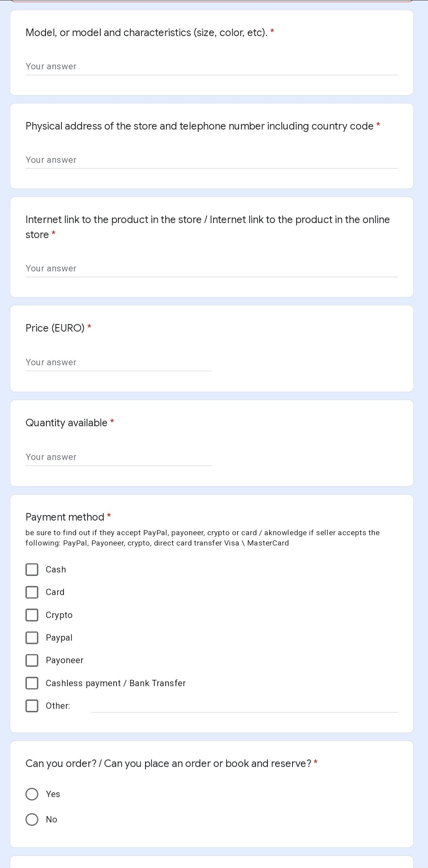Tick the Cash payment checkbox
This screenshot has width=428, height=868.
tap(32, 570)
